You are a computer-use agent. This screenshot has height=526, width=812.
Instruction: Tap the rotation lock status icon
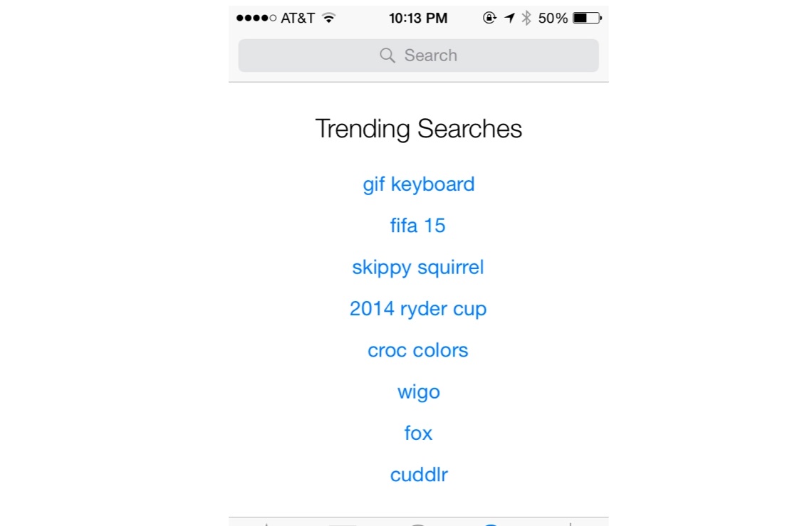(489, 19)
